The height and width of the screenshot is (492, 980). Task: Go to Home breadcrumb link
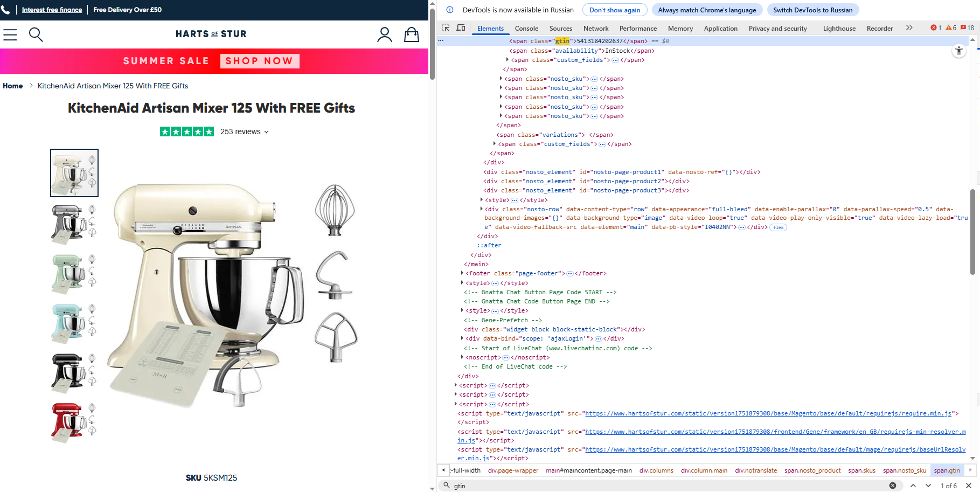point(13,86)
